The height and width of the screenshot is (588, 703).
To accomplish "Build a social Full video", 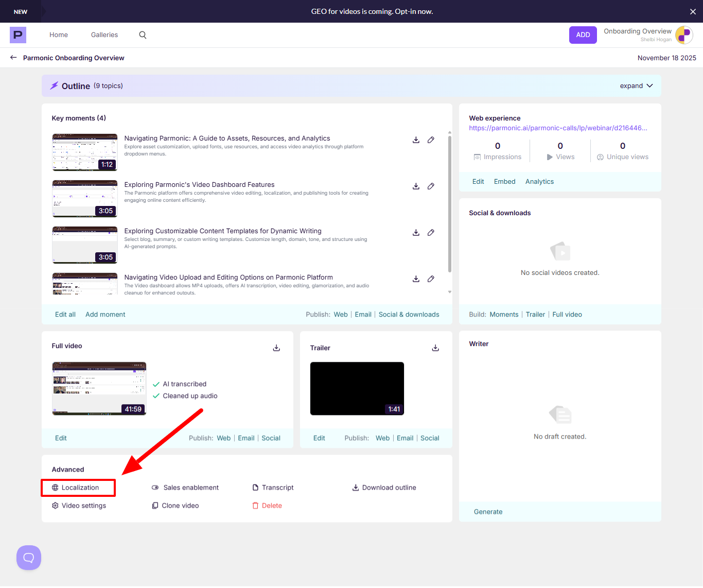I will click(567, 315).
